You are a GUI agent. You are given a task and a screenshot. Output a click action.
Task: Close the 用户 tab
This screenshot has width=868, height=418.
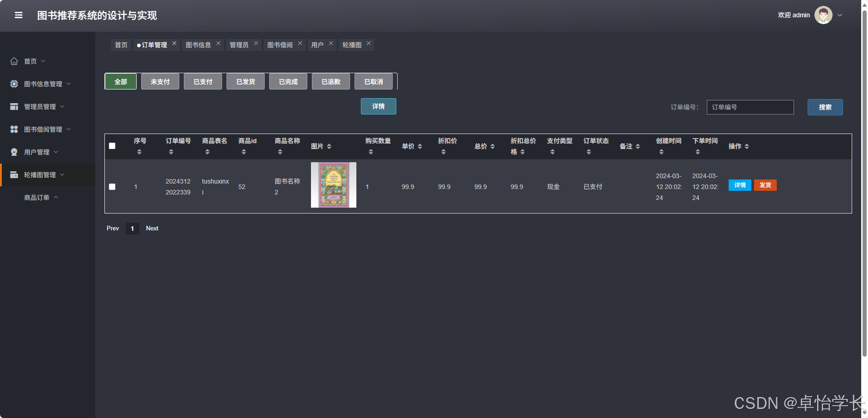click(x=331, y=43)
